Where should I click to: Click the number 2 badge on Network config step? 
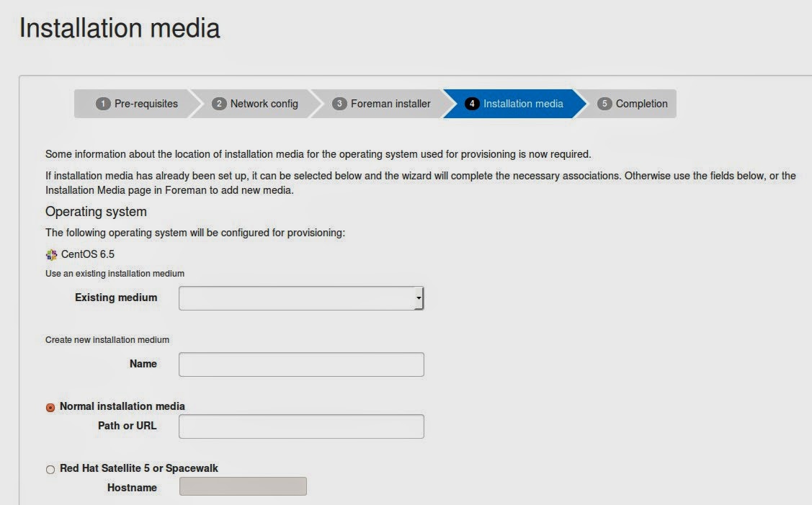(x=219, y=104)
